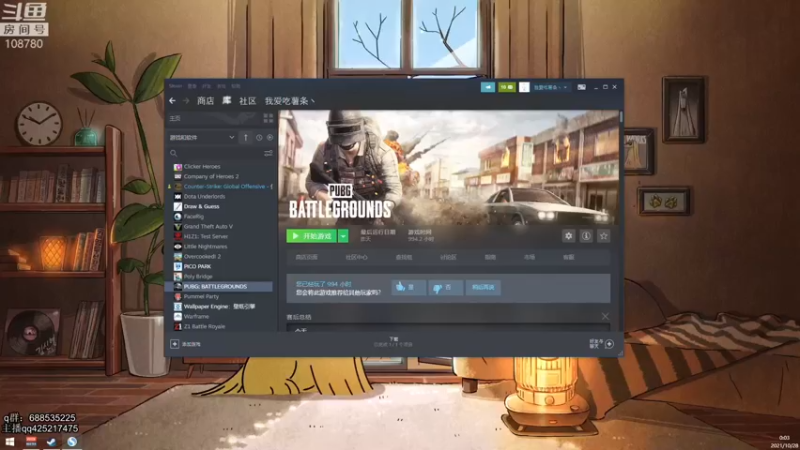Open the 市场 market link
The image size is (800, 450).
530,257
